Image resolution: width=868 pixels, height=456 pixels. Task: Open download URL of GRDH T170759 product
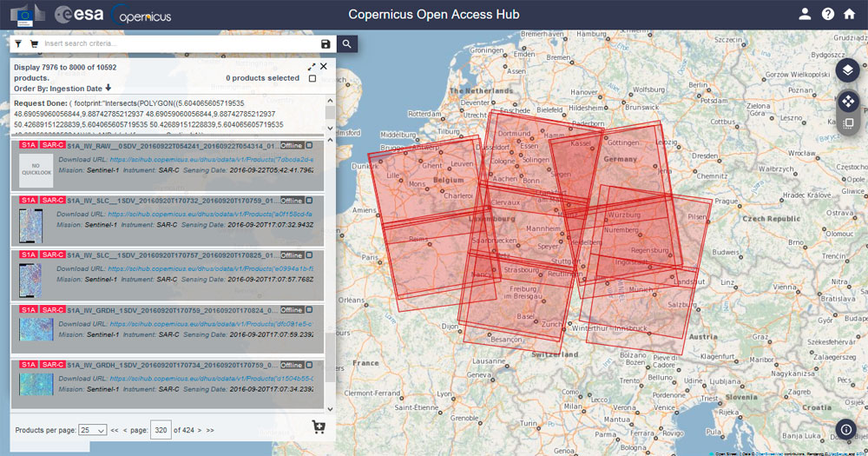[212, 324]
